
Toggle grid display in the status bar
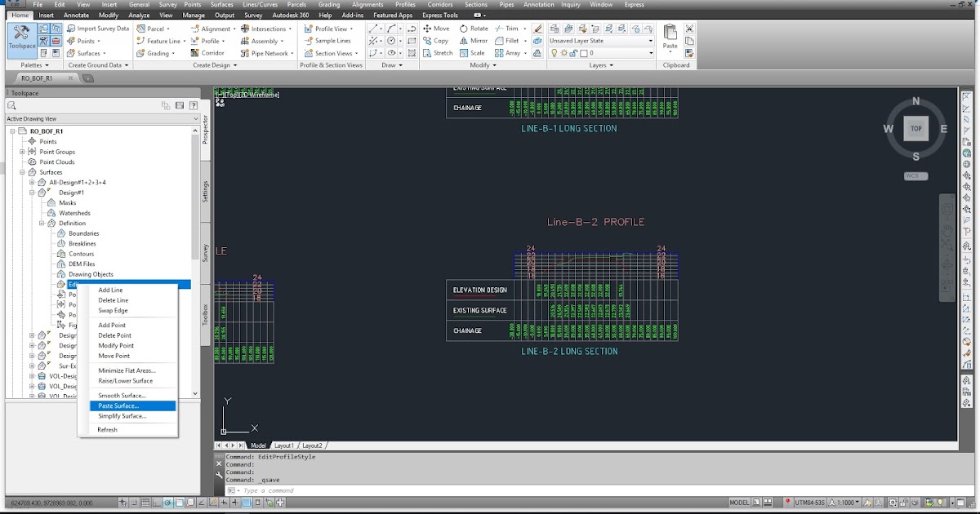click(145, 503)
